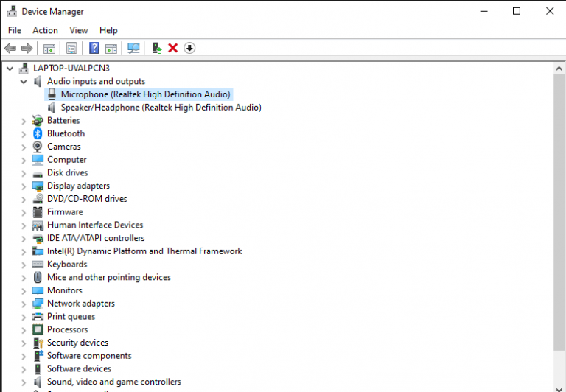
Task: Collapse the Audio inputs and outputs category
Action: 24,81
